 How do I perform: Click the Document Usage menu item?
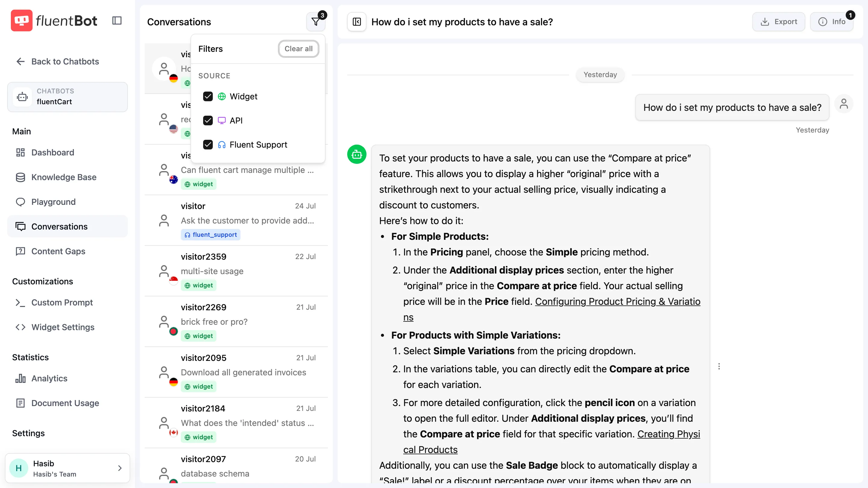[x=68, y=403]
